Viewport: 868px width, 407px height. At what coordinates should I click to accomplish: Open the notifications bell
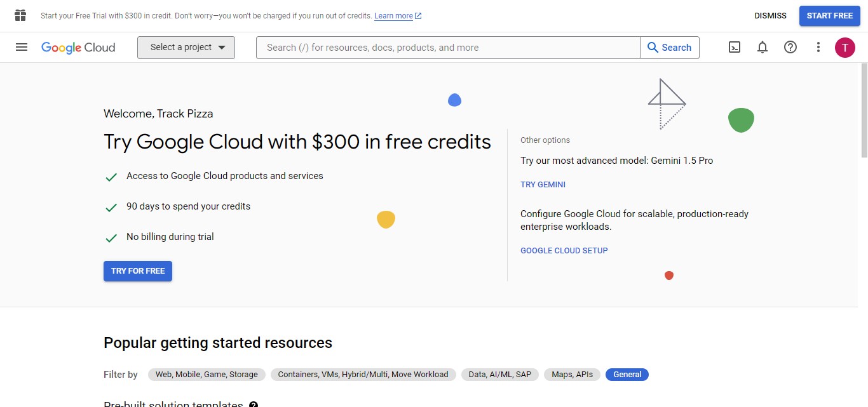pyautogui.click(x=763, y=47)
